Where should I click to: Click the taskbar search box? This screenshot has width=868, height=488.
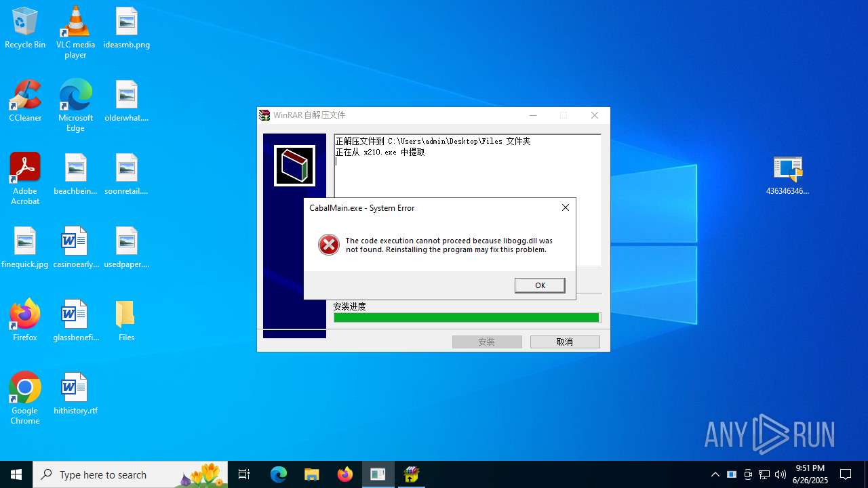pos(130,474)
